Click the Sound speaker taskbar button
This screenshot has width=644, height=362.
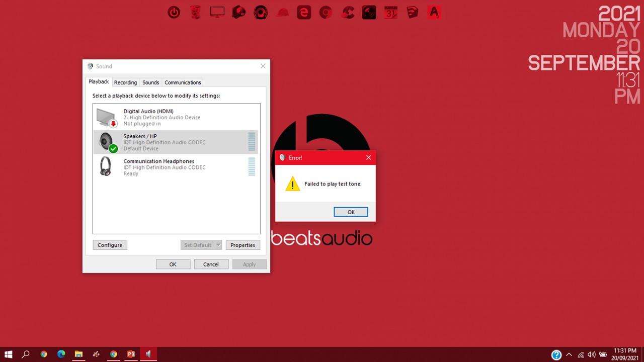click(x=148, y=354)
